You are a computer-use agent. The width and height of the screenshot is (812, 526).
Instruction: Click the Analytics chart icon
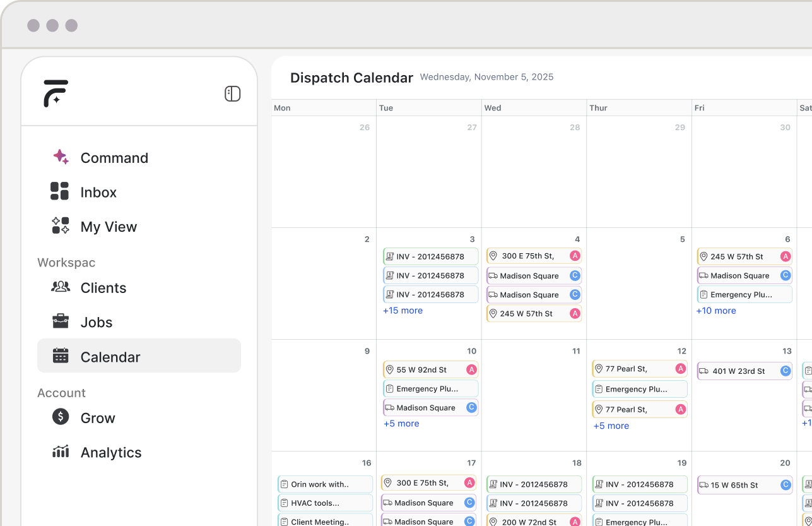point(61,451)
